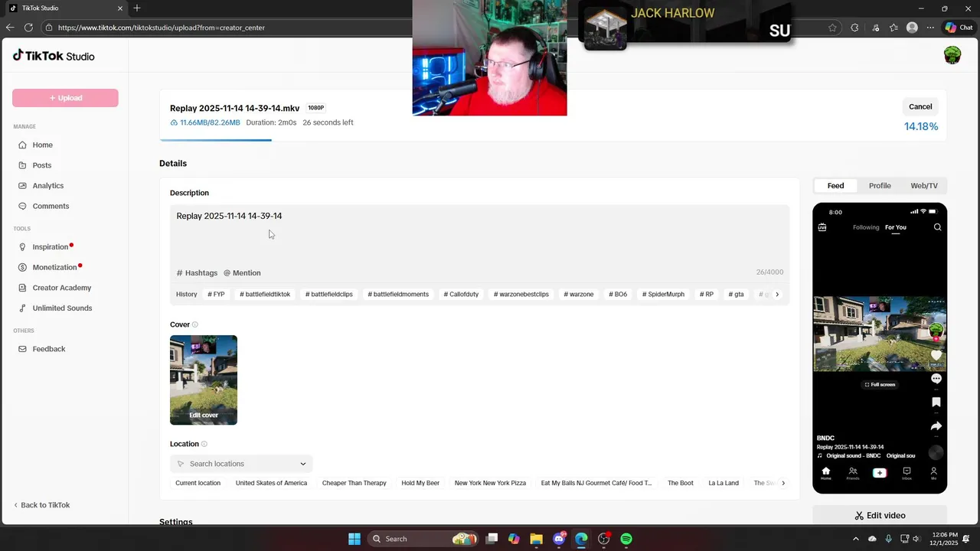Insert a Hashtags symbol in description
980x551 pixels.
[x=197, y=272]
